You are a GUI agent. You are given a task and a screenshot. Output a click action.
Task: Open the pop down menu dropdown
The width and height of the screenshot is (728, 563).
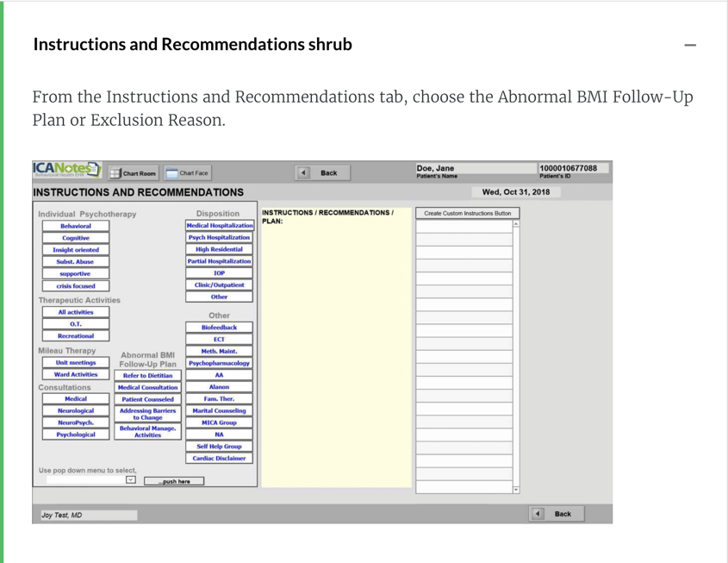(x=131, y=480)
